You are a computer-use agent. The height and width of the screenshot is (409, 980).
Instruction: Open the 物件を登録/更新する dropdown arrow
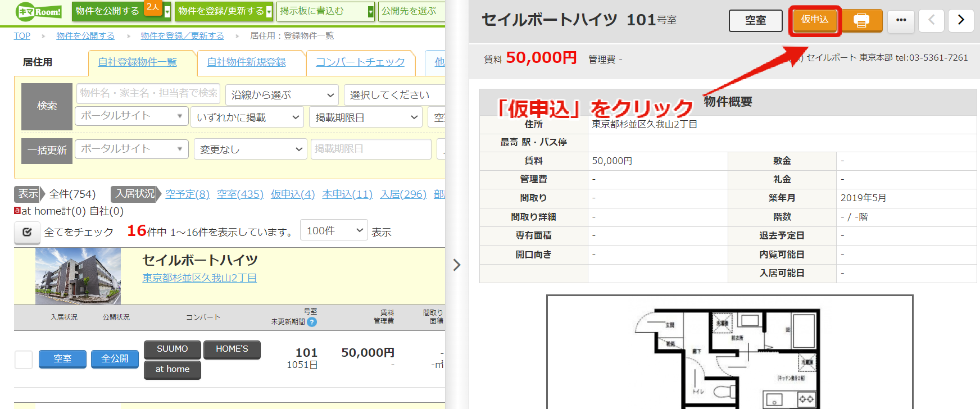coord(269,11)
